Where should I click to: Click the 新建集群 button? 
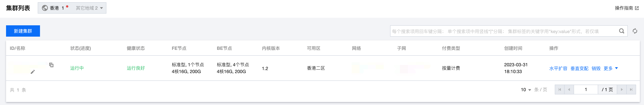pyautogui.click(x=23, y=31)
